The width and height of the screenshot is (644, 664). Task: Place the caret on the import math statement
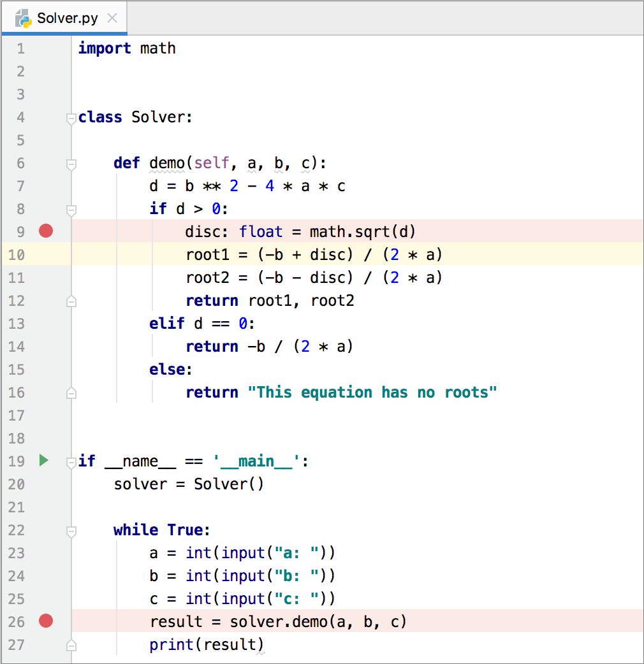click(128, 48)
